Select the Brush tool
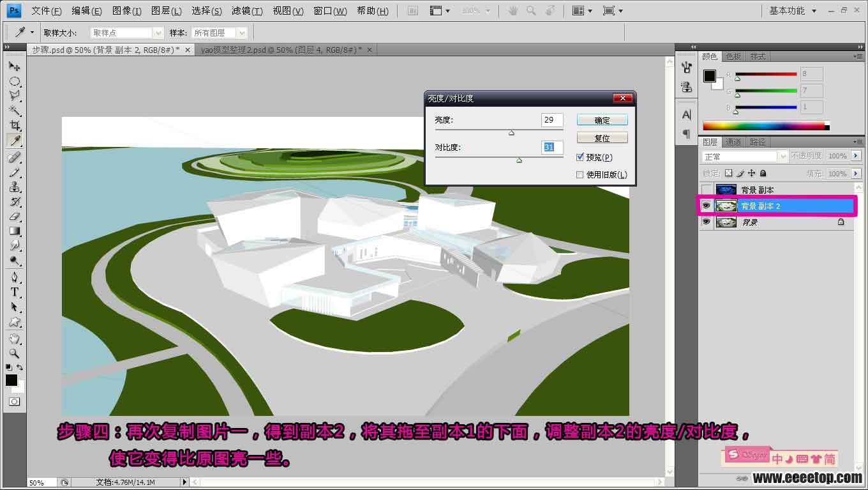868x490 pixels. (x=14, y=172)
